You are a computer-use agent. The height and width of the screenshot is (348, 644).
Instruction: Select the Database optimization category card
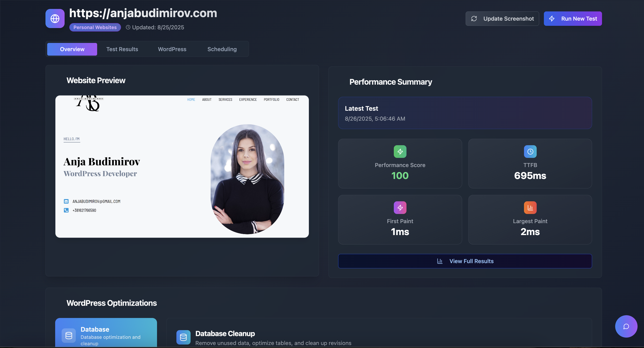[106, 332]
